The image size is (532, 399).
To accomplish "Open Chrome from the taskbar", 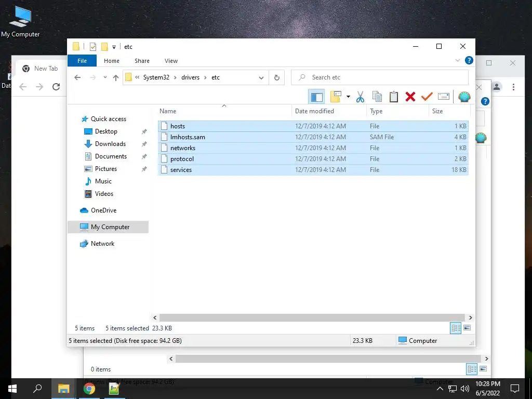I will coord(89,389).
